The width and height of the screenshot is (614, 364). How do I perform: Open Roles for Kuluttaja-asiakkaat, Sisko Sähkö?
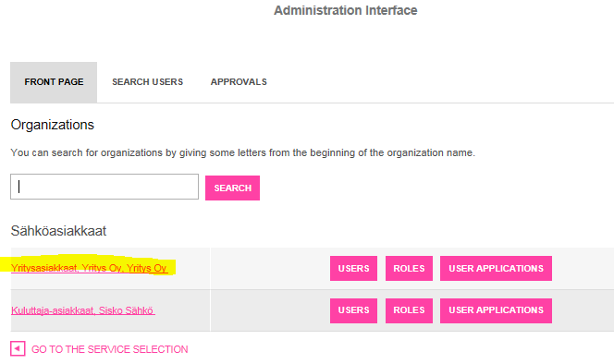[x=409, y=310]
